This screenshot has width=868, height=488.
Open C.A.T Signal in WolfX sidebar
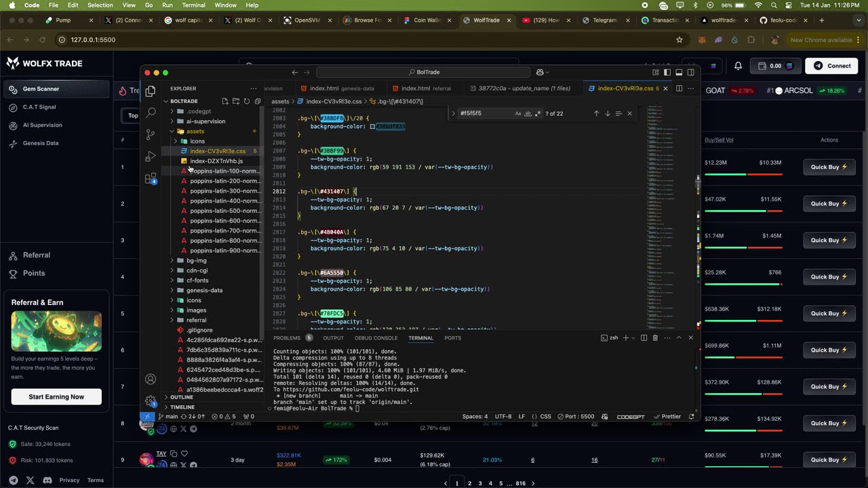(39, 107)
